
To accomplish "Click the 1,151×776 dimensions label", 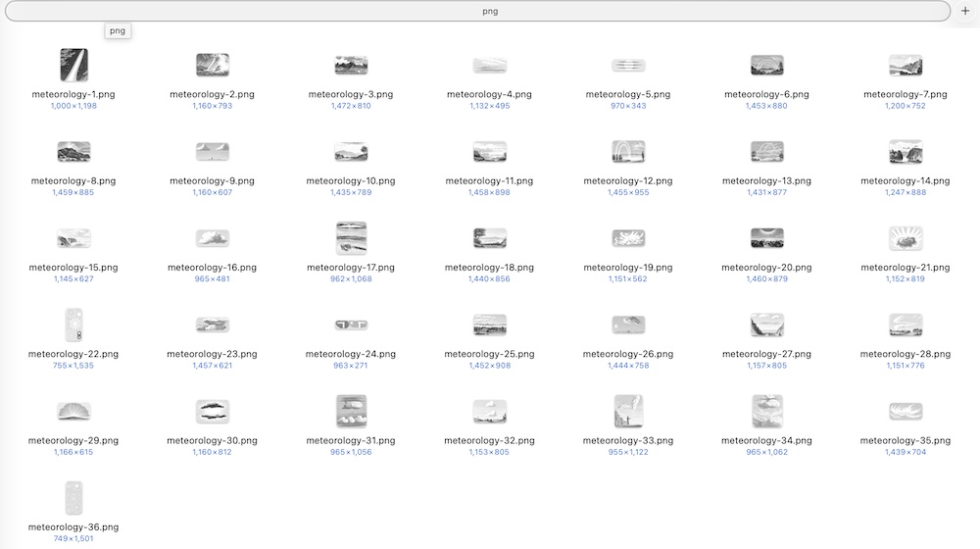I will click(x=905, y=366).
